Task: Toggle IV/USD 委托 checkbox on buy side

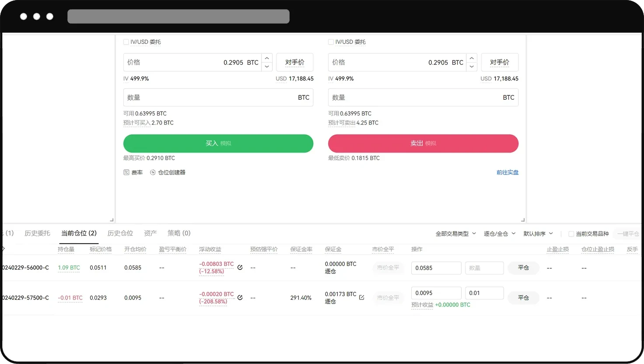Action: (126, 42)
